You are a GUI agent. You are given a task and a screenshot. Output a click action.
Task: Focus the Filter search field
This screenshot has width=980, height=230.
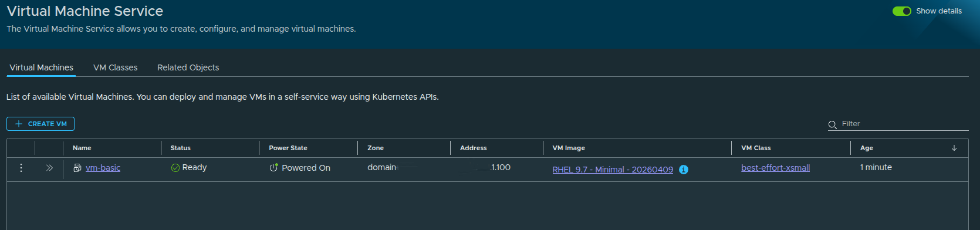coord(904,124)
